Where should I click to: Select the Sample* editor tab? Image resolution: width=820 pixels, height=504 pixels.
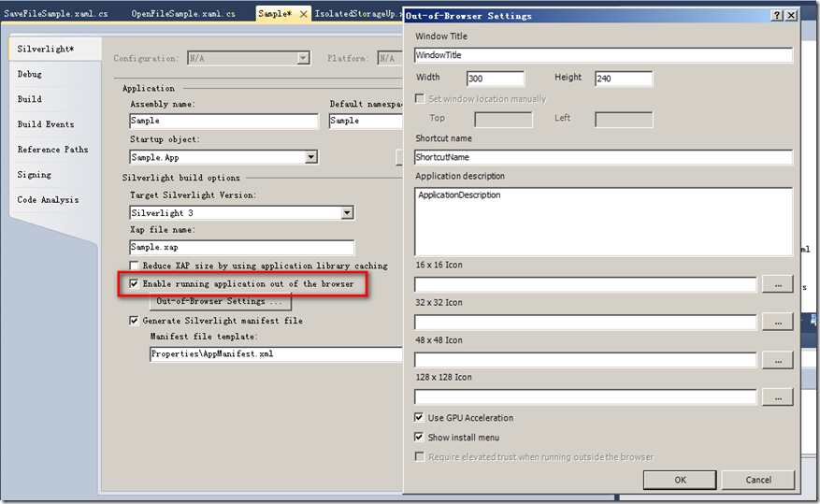click(x=275, y=14)
